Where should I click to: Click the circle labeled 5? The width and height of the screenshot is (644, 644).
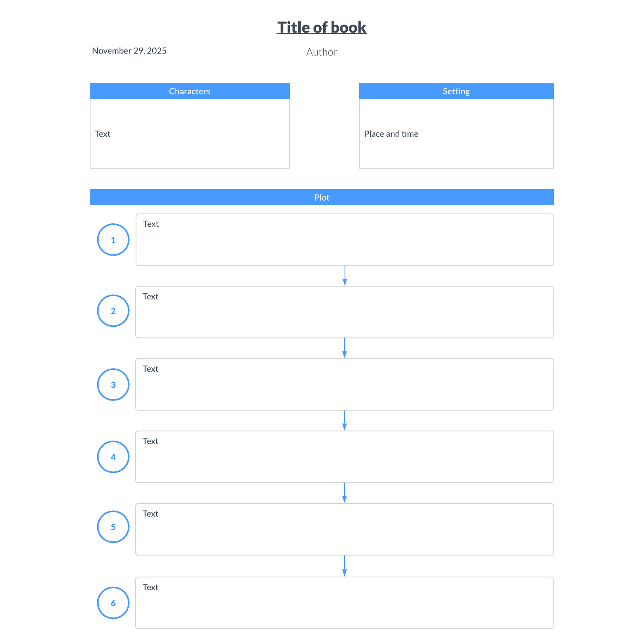[x=113, y=527]
